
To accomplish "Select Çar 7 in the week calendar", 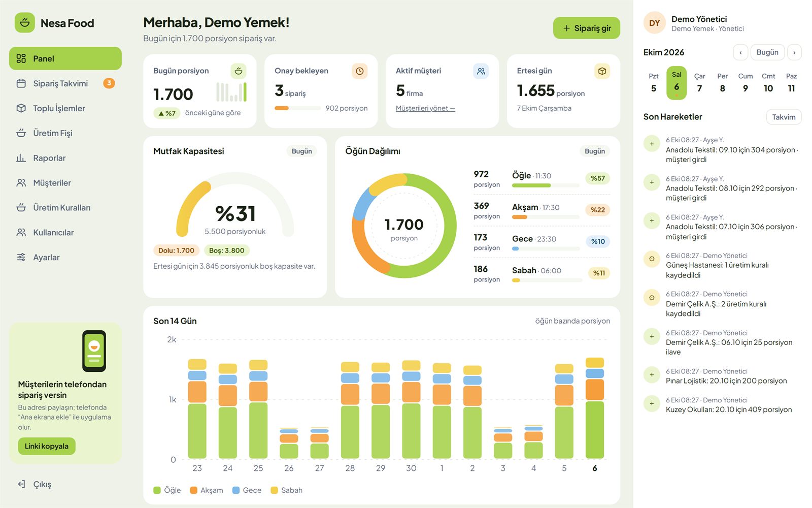I will coord(699,83).
